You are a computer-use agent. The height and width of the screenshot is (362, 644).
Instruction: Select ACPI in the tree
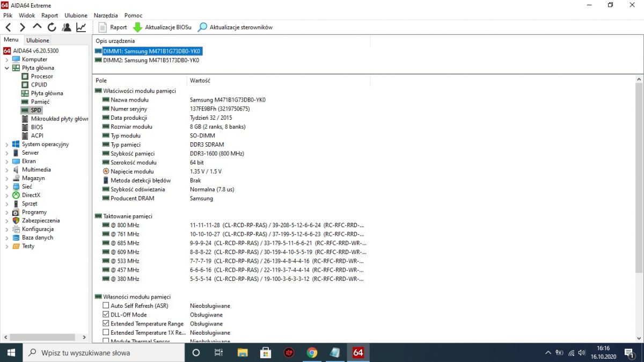point(37,135)
